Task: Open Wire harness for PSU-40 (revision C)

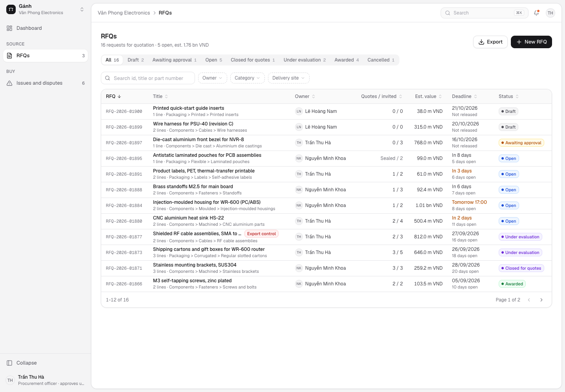Action: 193,124
